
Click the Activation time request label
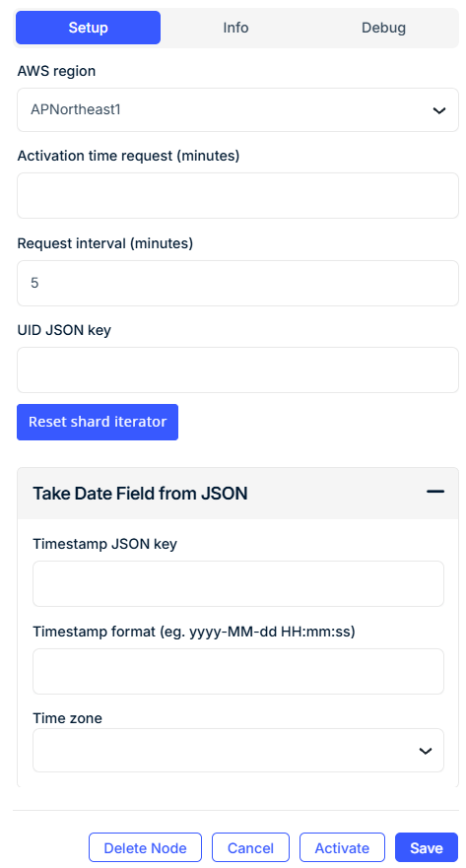coord(128,156)
